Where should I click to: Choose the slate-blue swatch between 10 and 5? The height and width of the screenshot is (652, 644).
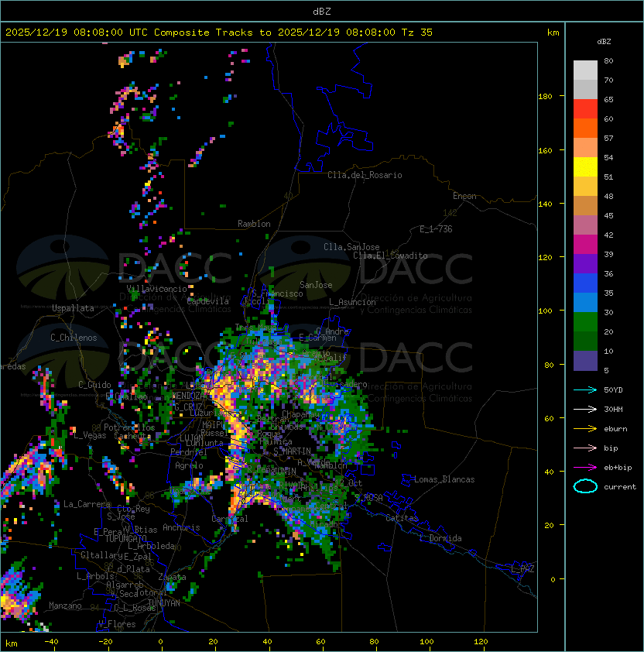(x=585, y=361)
